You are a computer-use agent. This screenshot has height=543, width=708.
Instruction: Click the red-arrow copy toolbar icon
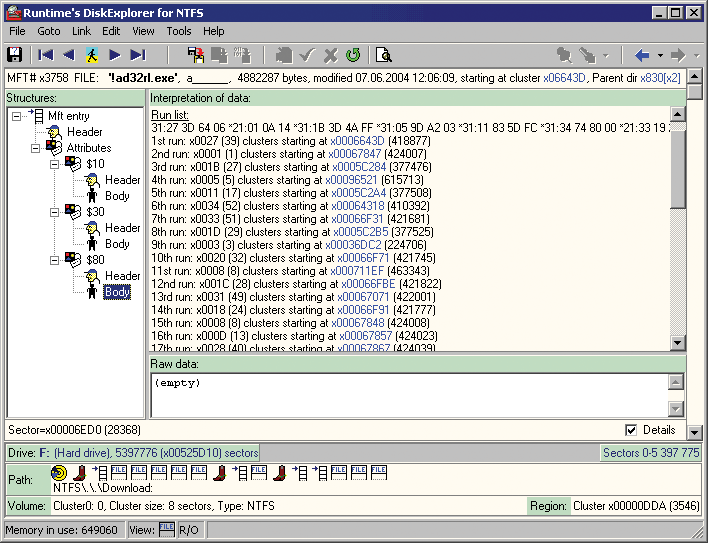[196, 55]
